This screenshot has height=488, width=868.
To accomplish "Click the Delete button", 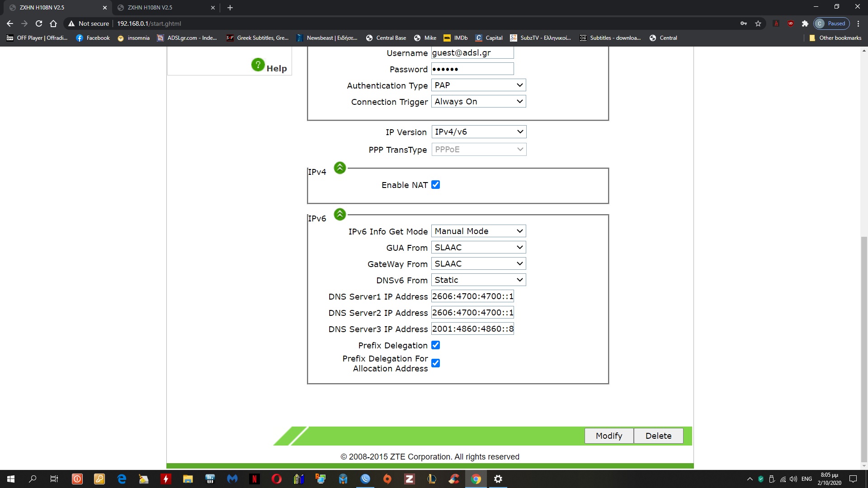I will [658, 436].
